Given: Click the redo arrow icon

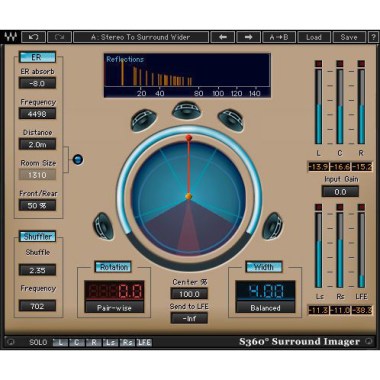Looking at the screenshot, I should click(59, 37).
